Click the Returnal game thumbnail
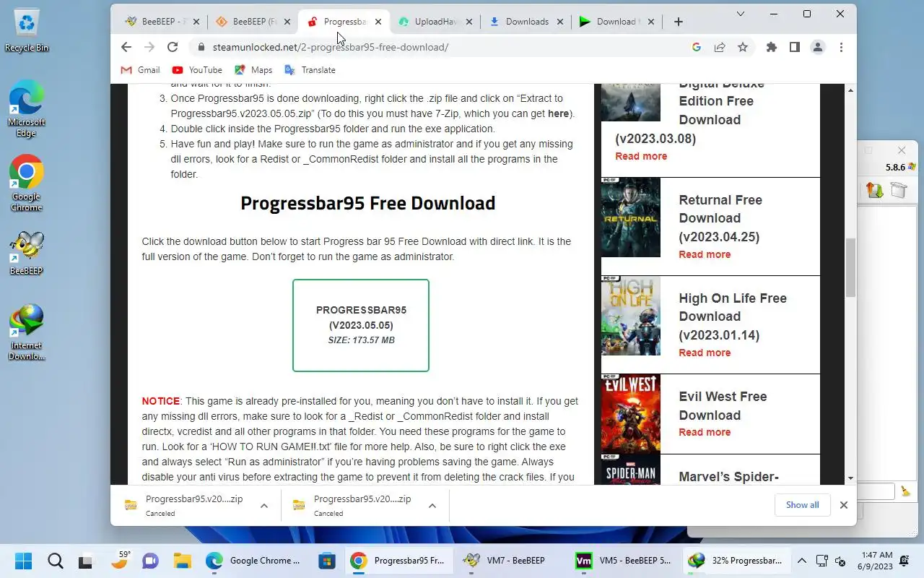The width and height of the screenshot is (924, 578). pyautogui.click(x=630, y=217)
